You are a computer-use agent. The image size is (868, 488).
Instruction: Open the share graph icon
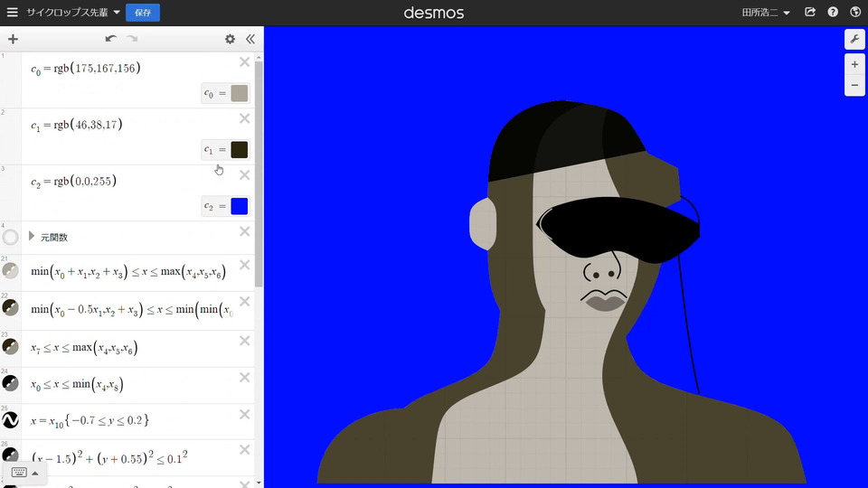(810, 13)
